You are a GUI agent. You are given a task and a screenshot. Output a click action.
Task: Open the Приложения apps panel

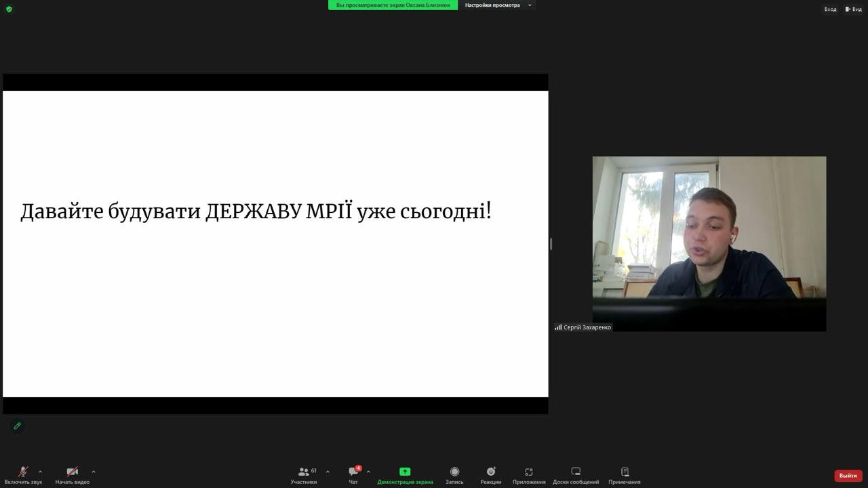[x=529, y=474]
